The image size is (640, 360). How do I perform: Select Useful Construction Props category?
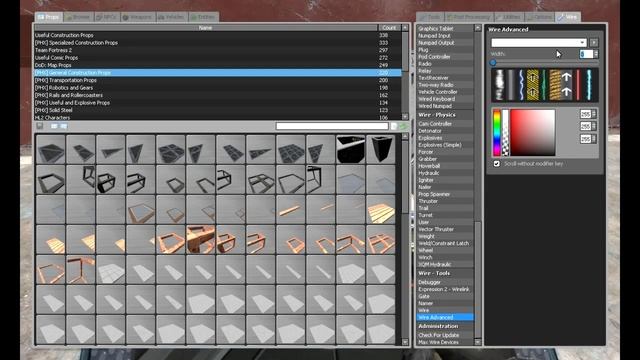click(x=218, y=35)
